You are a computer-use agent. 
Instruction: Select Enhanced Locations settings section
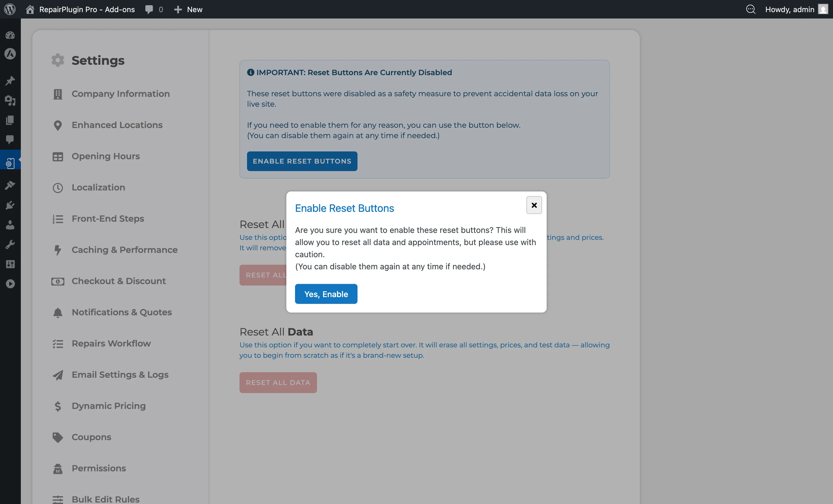click(117, 125)
